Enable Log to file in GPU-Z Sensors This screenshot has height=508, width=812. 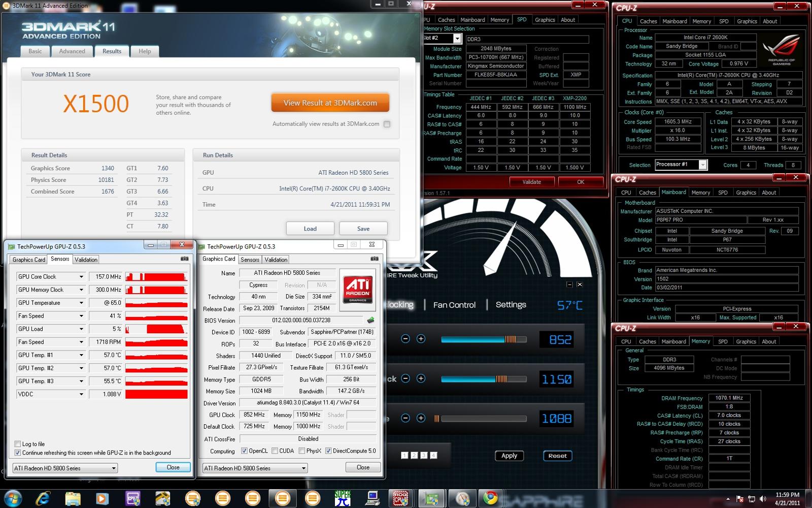click(18, 443)
